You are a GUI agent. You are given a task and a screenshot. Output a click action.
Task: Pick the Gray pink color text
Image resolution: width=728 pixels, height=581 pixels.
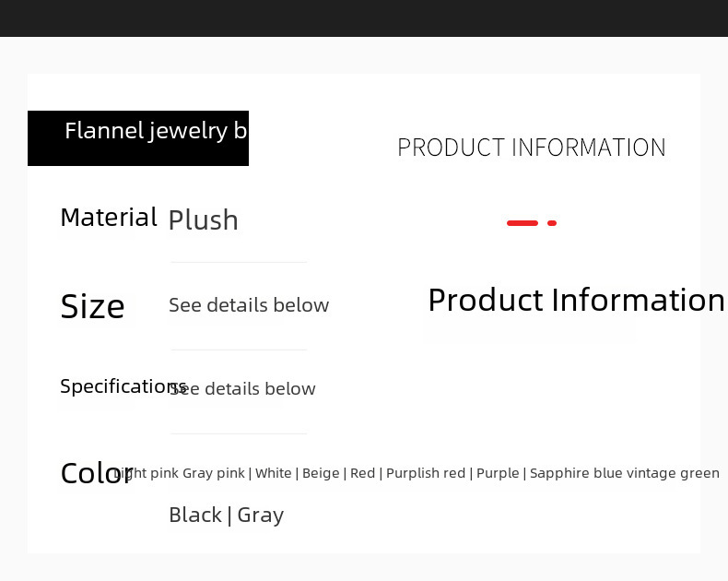214,473
